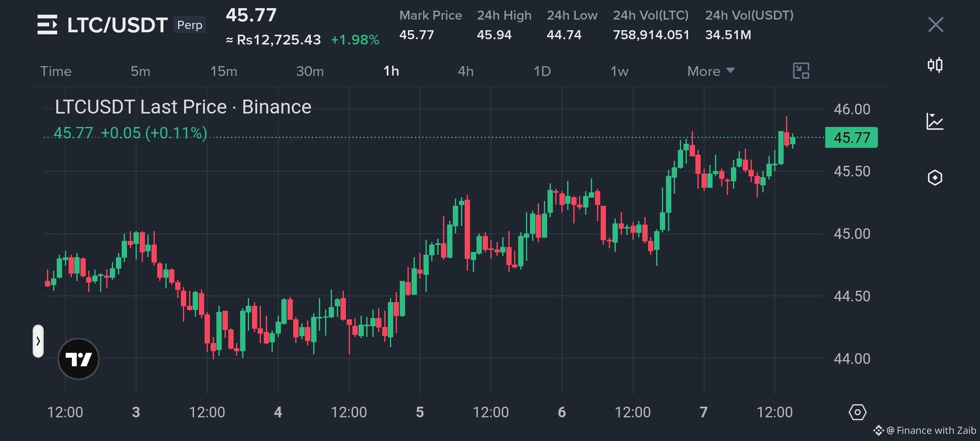This screenshot has height=441, width=980.
Task: Click the Perp contract badge
Action: click(x=190, y=25)
